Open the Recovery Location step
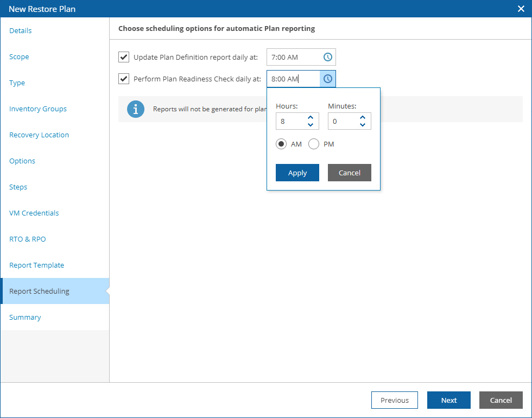 click(39, 135)
